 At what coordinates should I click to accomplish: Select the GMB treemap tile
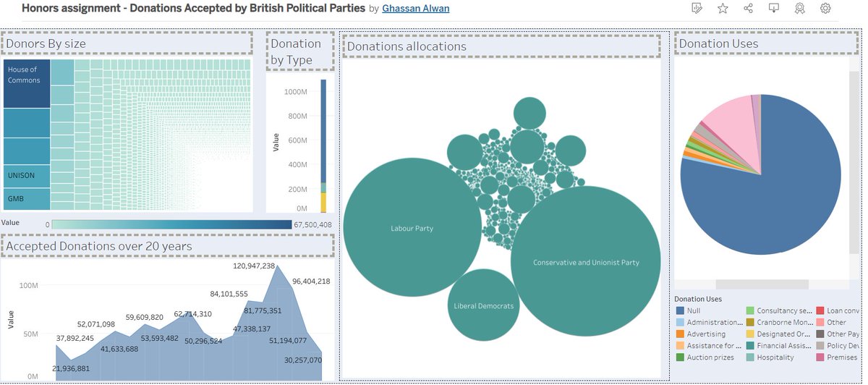point(27,199)
